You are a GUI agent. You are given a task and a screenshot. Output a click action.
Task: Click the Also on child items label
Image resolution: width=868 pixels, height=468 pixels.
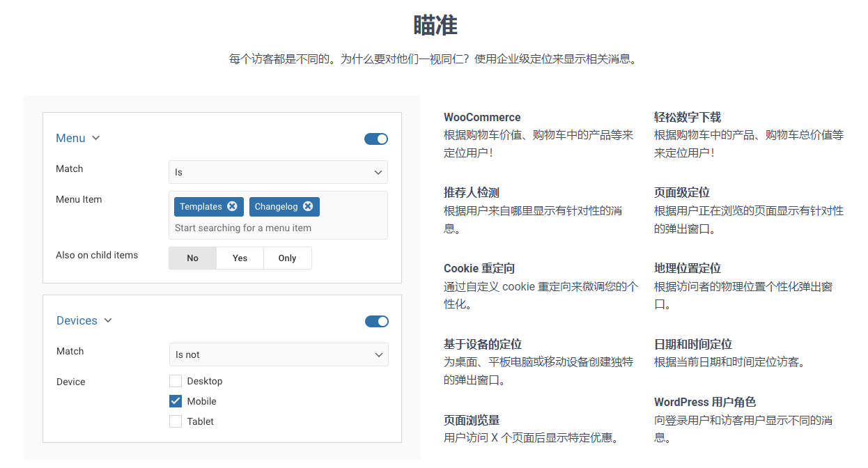[x=97, y=255]
